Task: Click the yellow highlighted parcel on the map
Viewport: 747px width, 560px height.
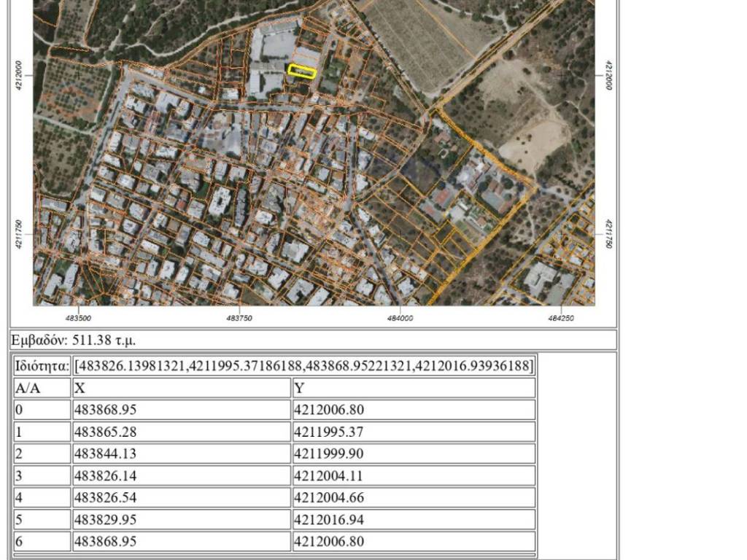Action: 301,71
